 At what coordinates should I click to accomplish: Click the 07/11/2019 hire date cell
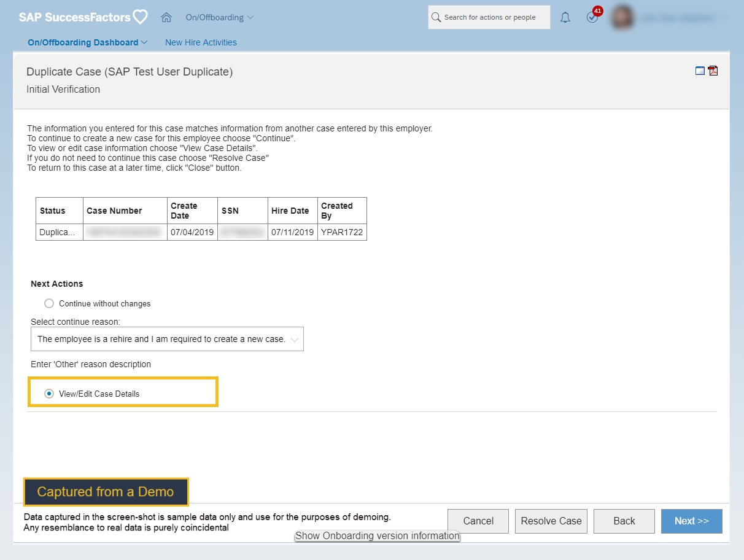[293, 232]
